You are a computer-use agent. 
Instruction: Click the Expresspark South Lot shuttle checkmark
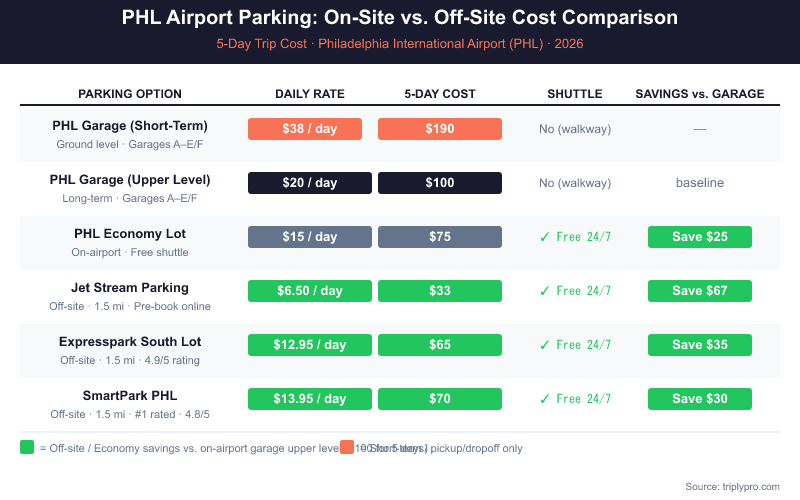544,345
